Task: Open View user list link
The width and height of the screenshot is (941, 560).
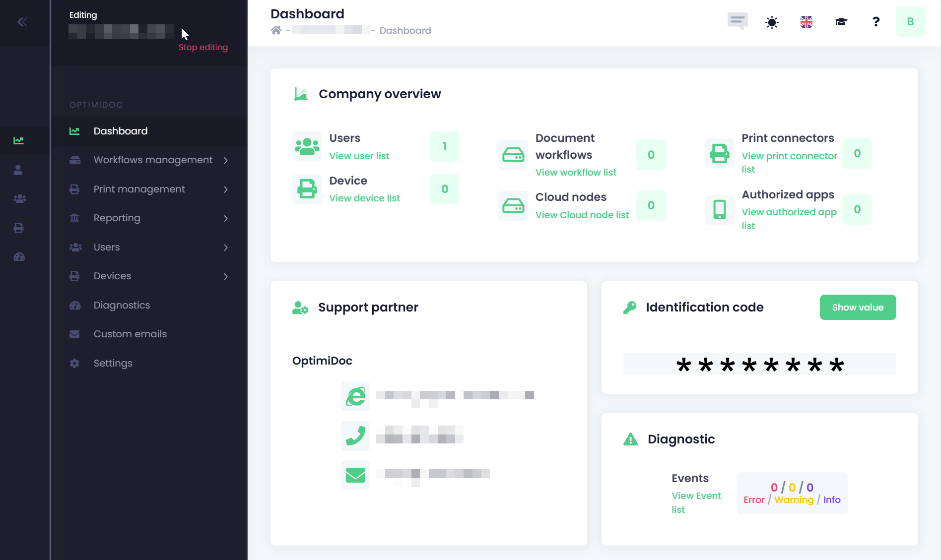Action: point(359,156)
